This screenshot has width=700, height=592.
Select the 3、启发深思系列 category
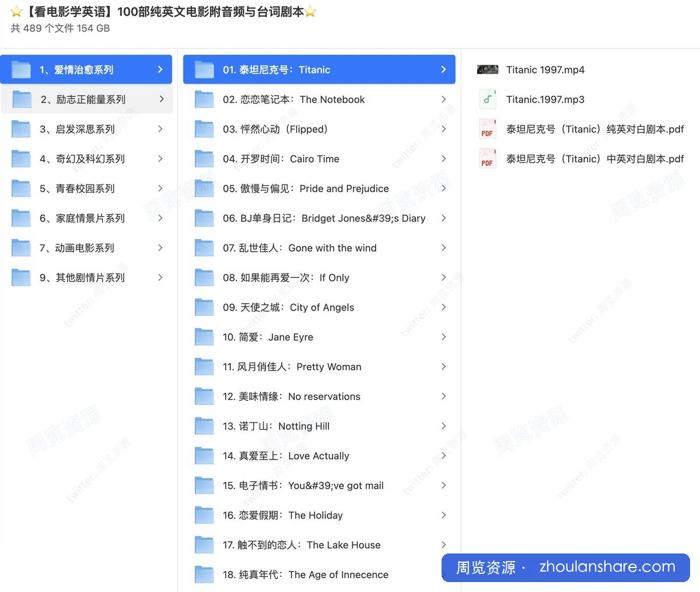tap(86, 129)
